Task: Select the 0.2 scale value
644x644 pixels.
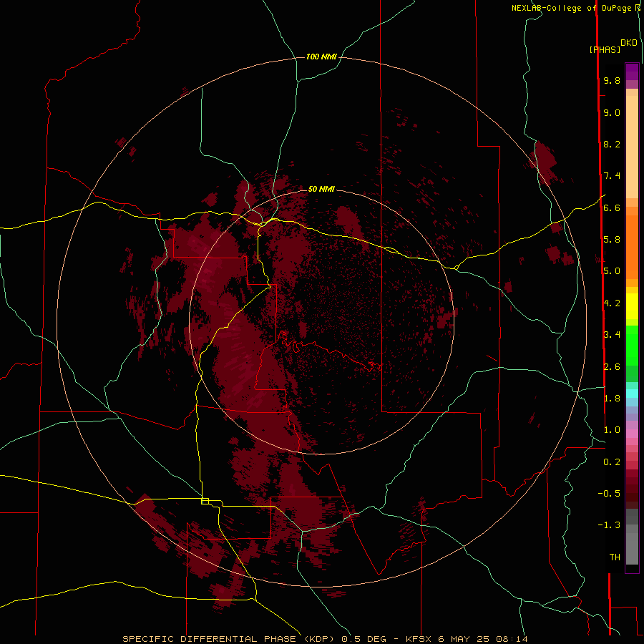Action: pos(612,462)
